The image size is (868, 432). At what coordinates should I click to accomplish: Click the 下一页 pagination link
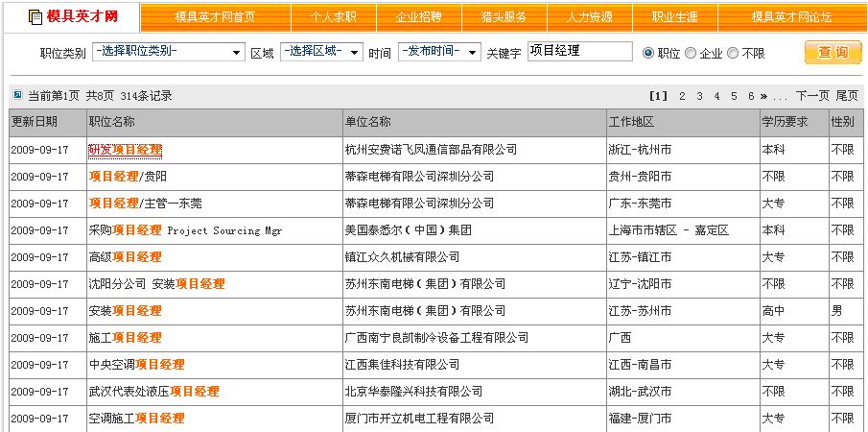point(812,96)
